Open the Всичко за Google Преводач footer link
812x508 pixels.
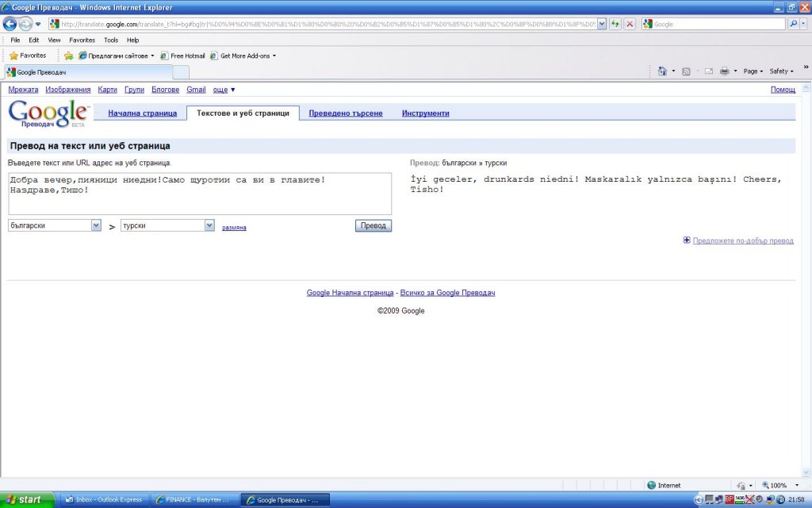[x=447, y=293]
